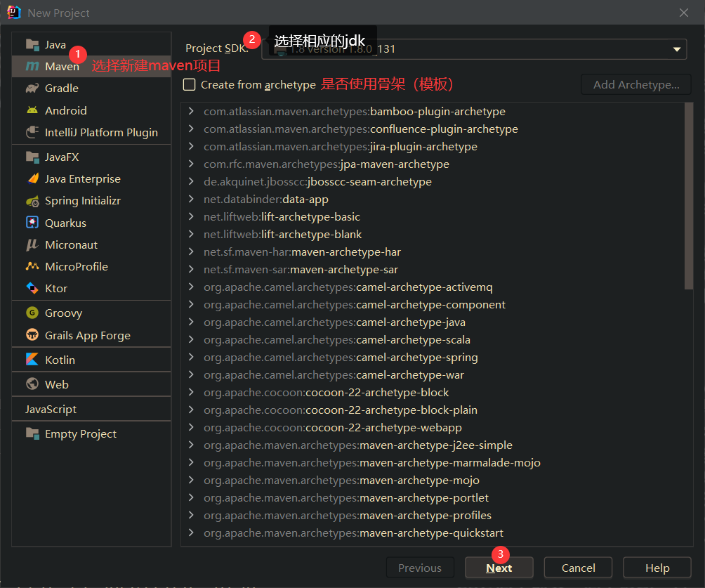Click the Java Enterprise icon
The image size is (705, 588).
coord(32,178)
